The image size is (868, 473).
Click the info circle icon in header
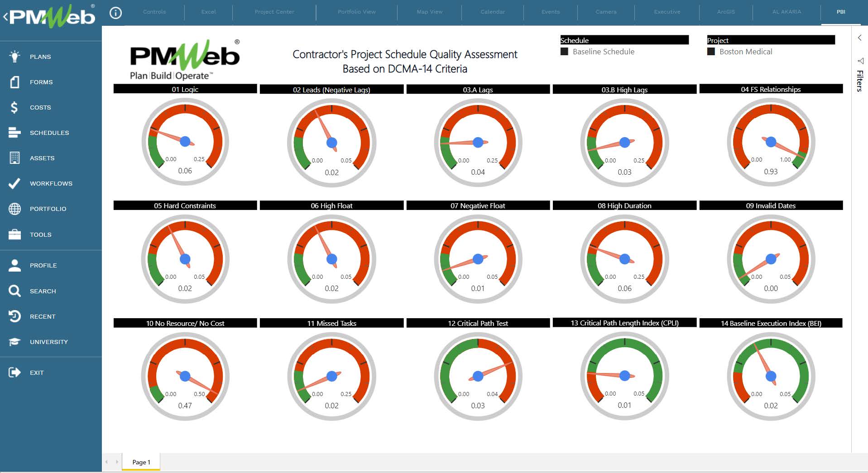click(x=116, y=13)
